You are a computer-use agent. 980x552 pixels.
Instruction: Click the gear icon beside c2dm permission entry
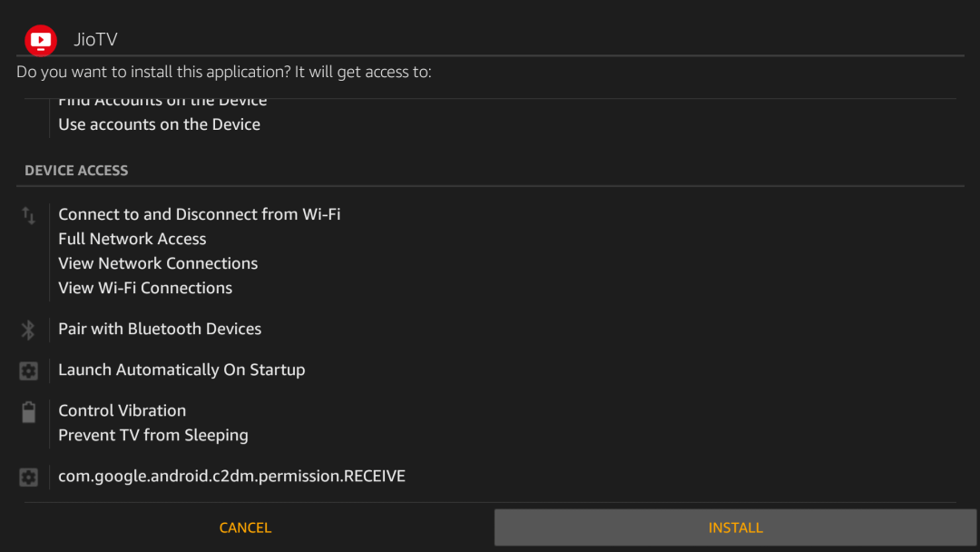pos(28,477)
